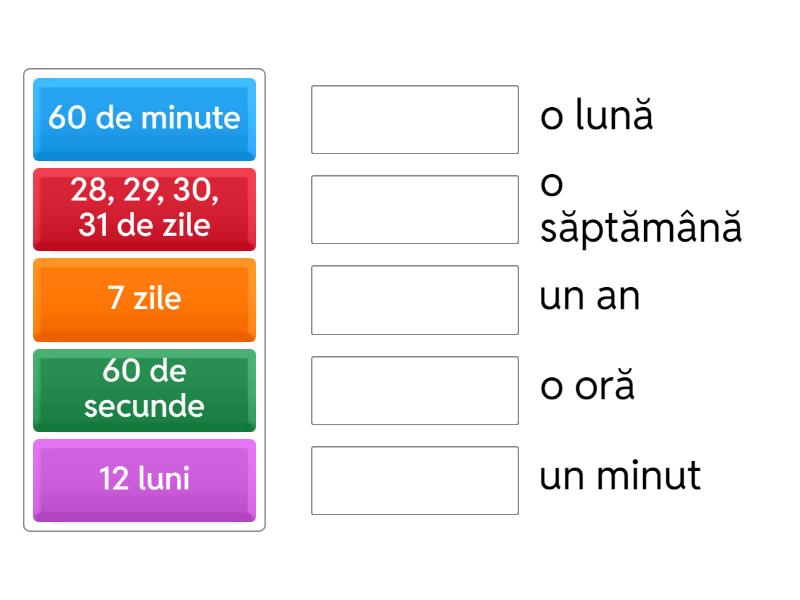Click the "o săptămână" label text

(640, 209)
